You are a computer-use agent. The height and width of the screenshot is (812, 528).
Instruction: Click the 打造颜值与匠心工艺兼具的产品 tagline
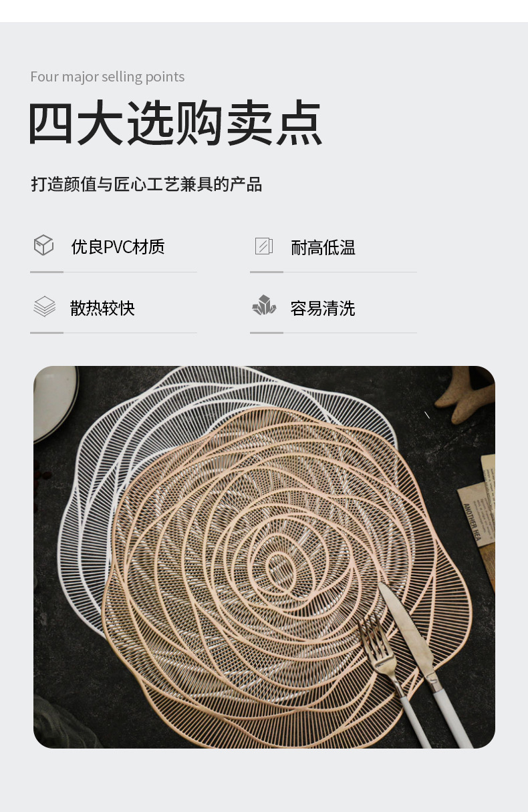click(146, 184)
